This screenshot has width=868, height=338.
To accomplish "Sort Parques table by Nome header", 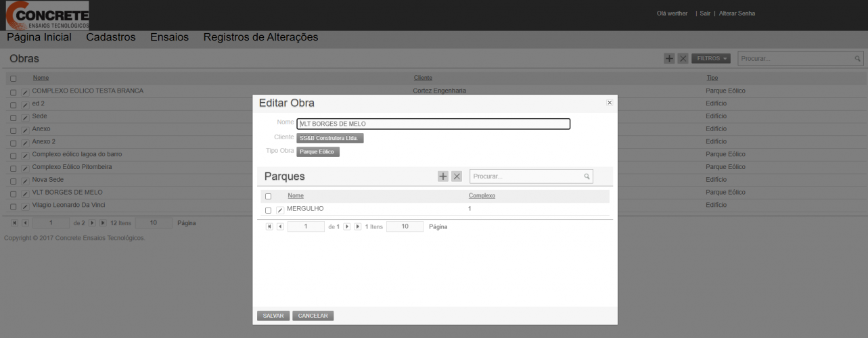I will (296, 195).
